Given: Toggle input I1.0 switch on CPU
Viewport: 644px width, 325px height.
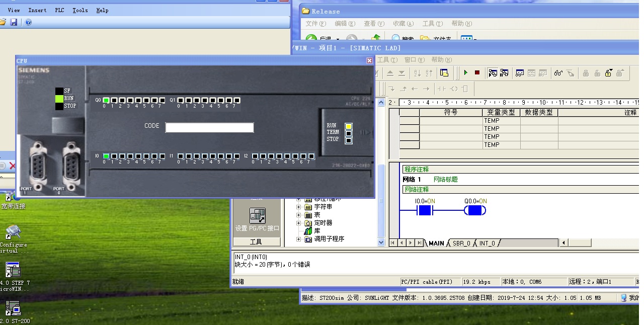Looking at the screenshot, I should pyautogui.click(x=181, y=156).
